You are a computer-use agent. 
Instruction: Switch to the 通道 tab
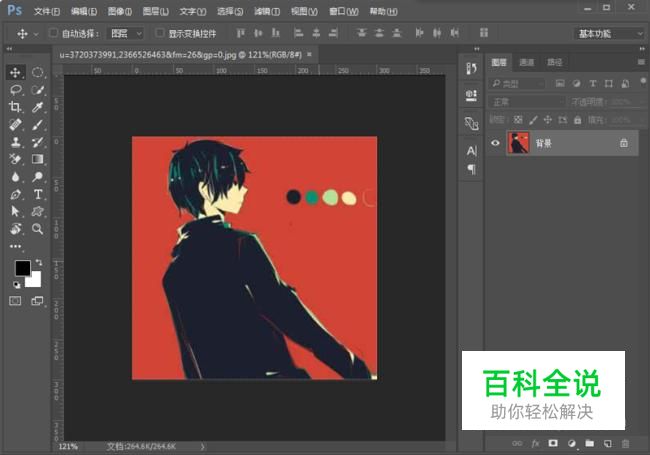pyautogui.click(x=526, y=62)
